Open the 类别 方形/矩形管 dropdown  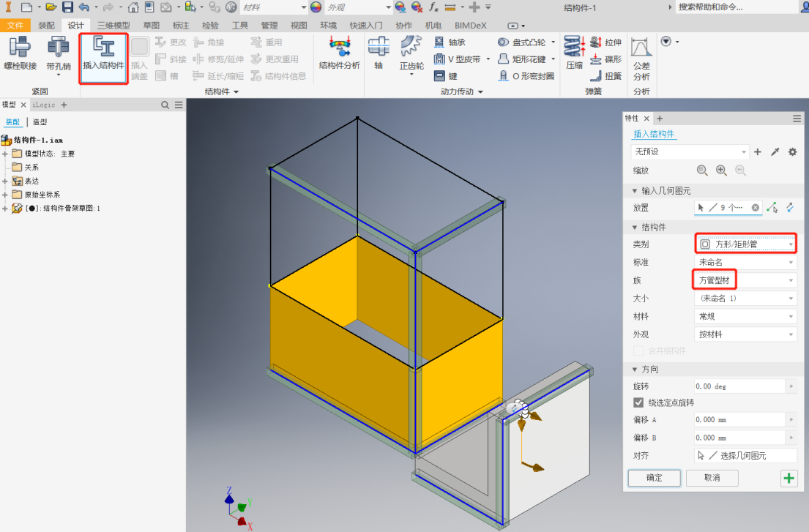tap(745, 244)
